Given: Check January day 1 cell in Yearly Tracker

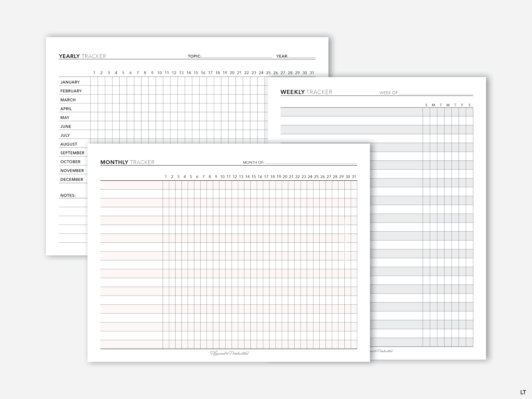Looking at the screenshot, I should point(94,81).
